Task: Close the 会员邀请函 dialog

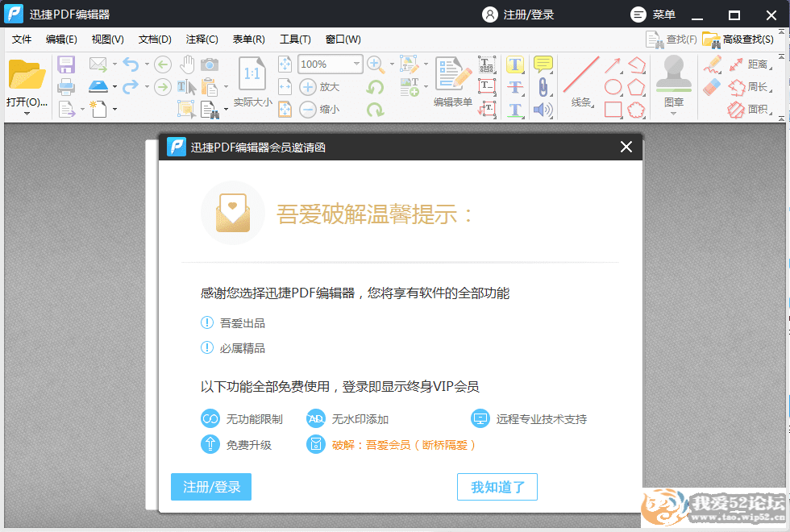Action: pos(626,147)
